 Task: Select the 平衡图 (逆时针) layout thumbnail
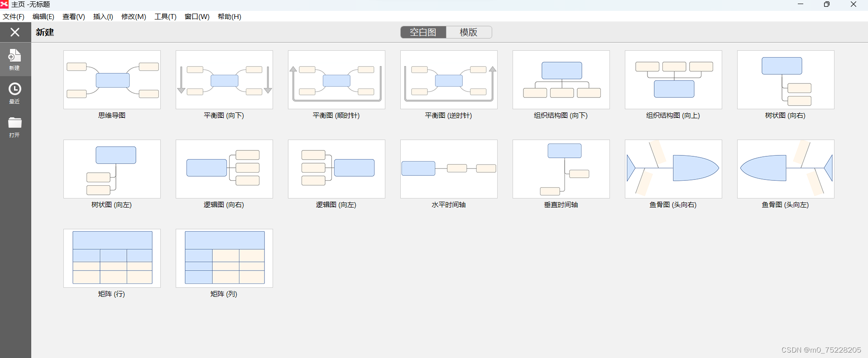point(449,80)
